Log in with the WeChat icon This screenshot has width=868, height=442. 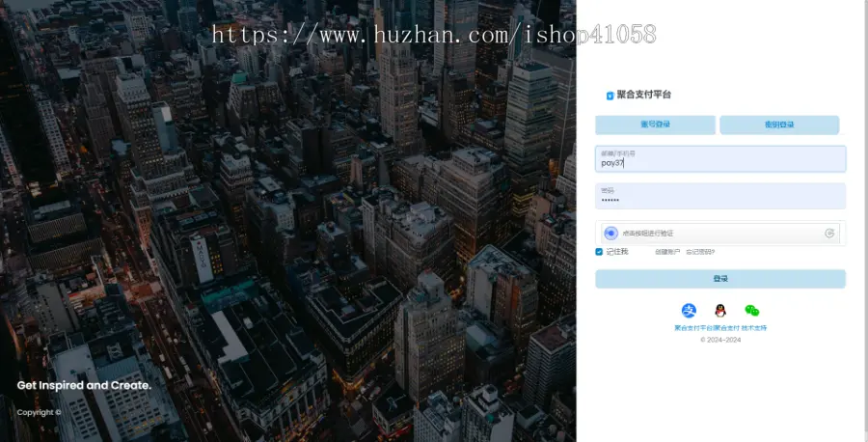point(751,310)
